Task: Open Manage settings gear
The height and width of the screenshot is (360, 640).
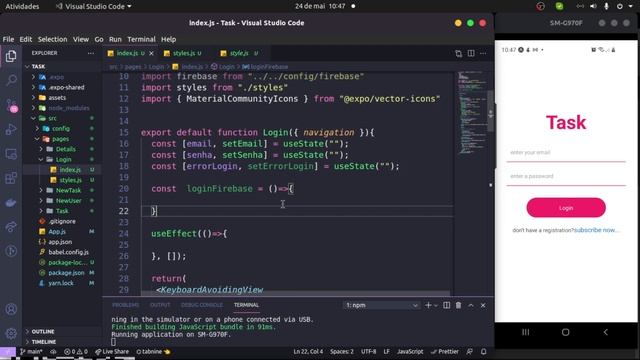Action: point(11,333)
